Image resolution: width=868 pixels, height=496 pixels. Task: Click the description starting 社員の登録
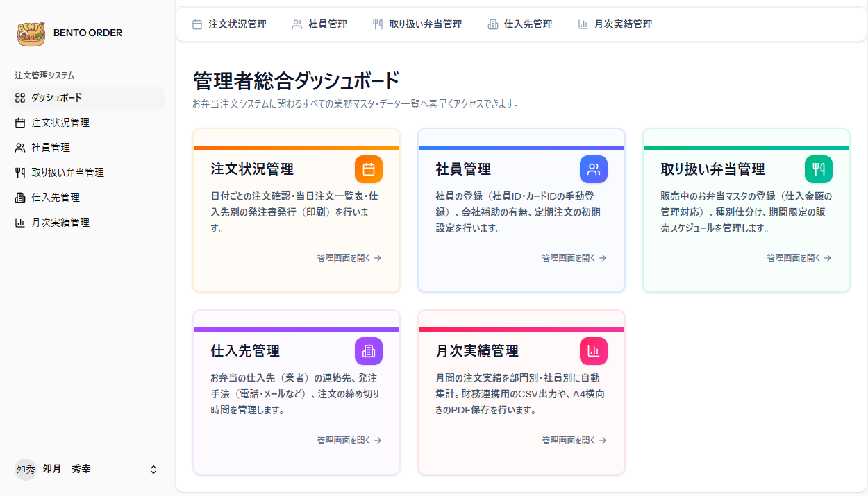click(518, 212)
